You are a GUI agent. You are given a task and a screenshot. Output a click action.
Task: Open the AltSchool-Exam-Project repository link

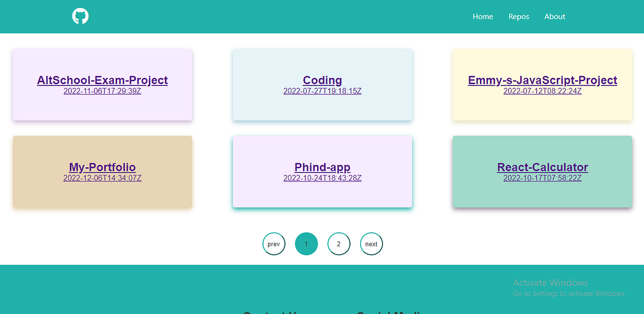pos(102,80)
